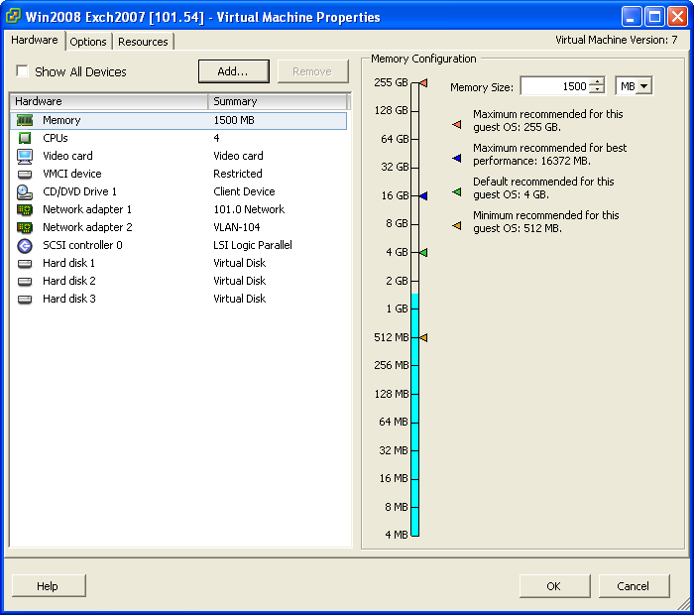The width and height of the screenshot is (695, 616).
Task: Click blue 16 GB best performance marker
Action: coord(423,195)
